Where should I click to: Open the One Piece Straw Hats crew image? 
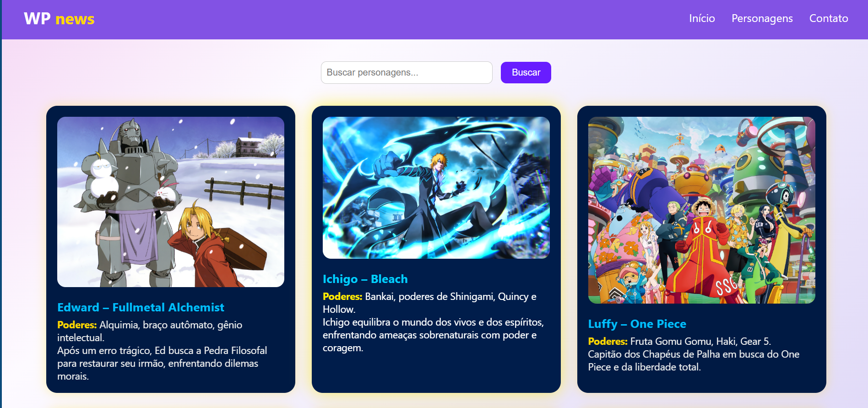(x=702, y=210)
